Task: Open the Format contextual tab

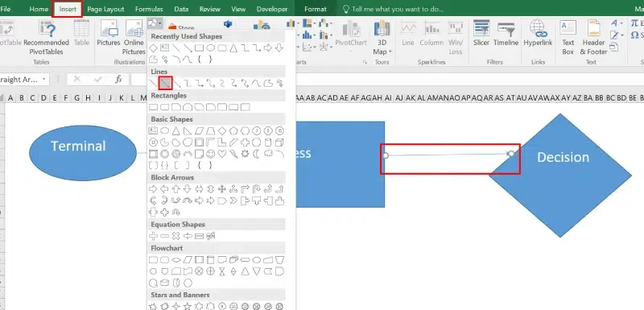Action: pos(316,9)
